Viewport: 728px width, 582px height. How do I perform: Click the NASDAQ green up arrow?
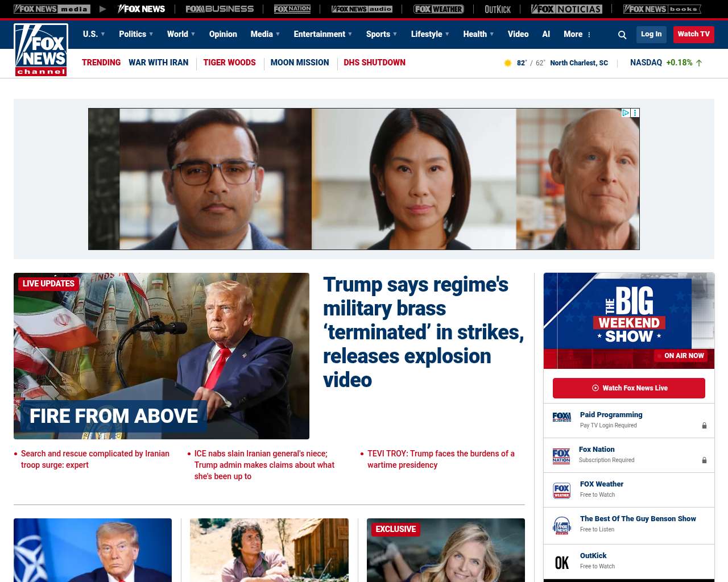point(699,63)
